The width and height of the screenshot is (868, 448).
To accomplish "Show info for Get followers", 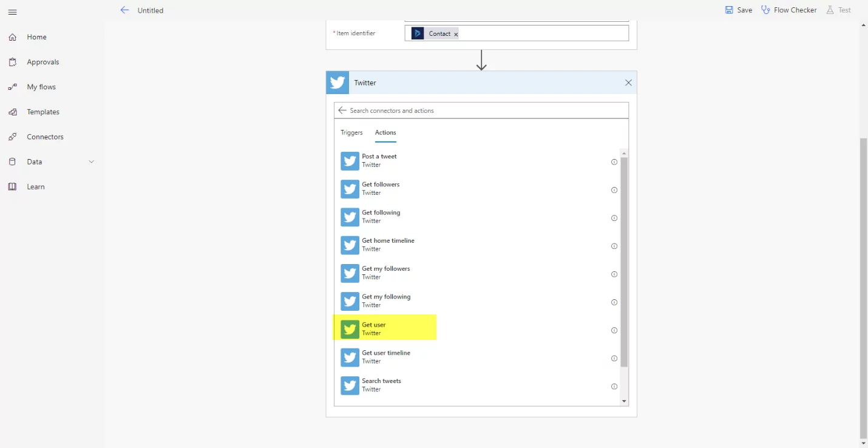I will [614, 190].
